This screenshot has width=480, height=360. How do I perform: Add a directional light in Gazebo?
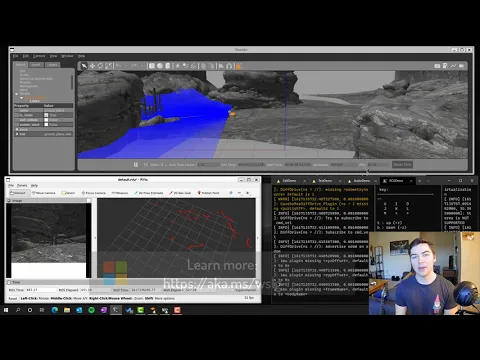click(194, 66)
